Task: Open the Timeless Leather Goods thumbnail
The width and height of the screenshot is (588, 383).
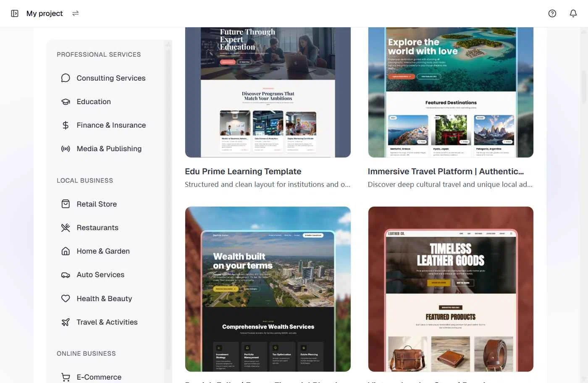Action: pyautogui.click(x=451, y=289)
